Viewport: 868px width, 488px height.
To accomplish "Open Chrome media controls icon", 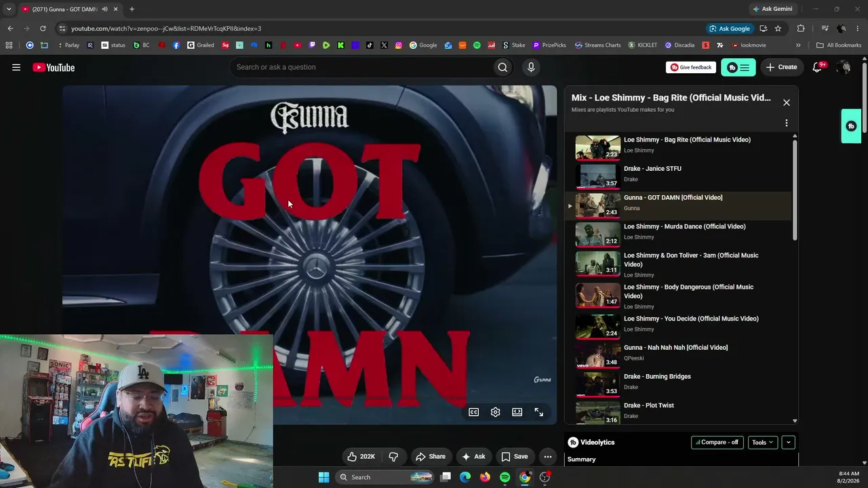I will click(825, 28).
